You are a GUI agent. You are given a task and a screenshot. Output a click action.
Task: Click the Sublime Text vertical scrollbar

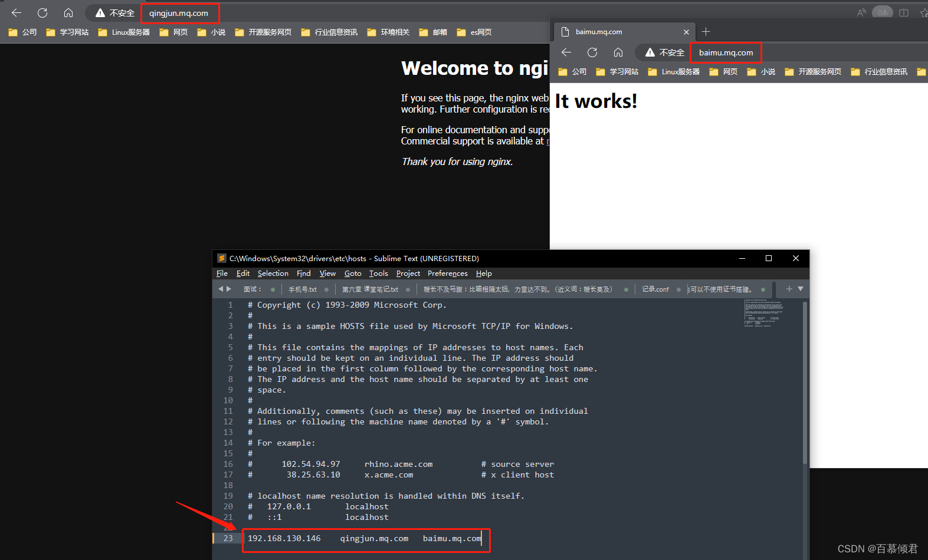805,383
